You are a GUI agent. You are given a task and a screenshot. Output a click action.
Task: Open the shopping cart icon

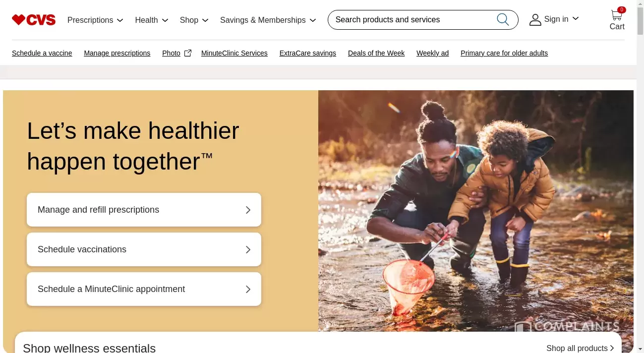point(617,14)
